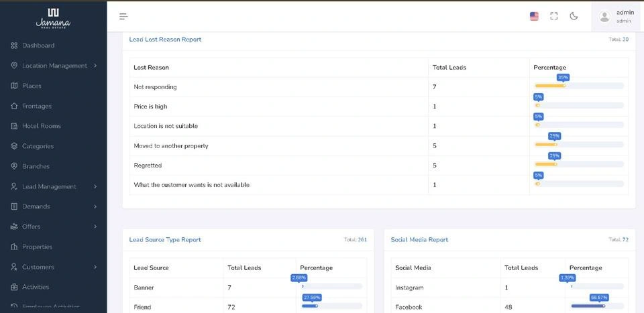The width and height of the screenshot is (644, 313).
Task: Click the 'Facebook' social media cell
Action: (x=409, y=307)
